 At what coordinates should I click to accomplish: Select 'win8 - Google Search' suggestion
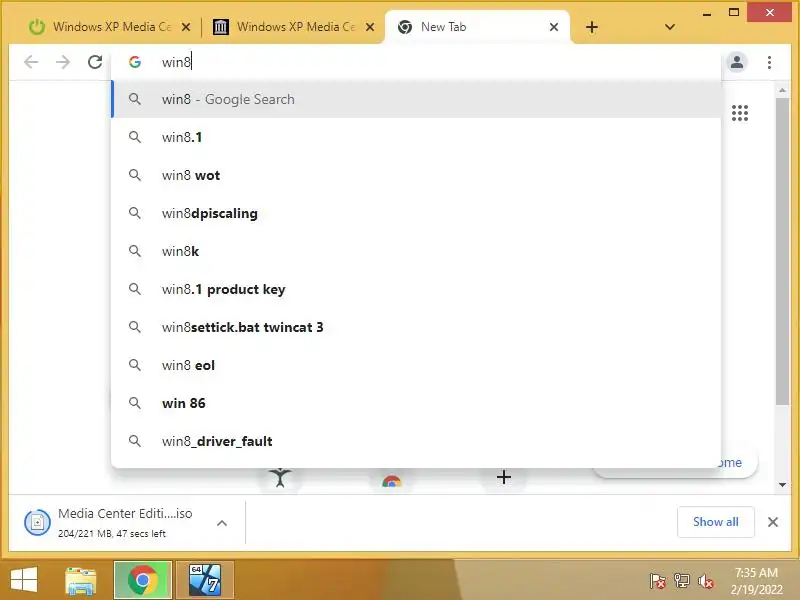point(416,99)
